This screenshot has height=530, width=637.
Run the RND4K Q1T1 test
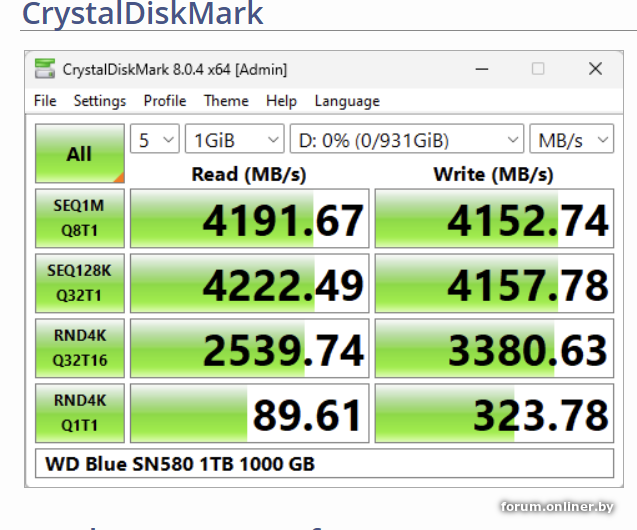[x=80, y=413]
